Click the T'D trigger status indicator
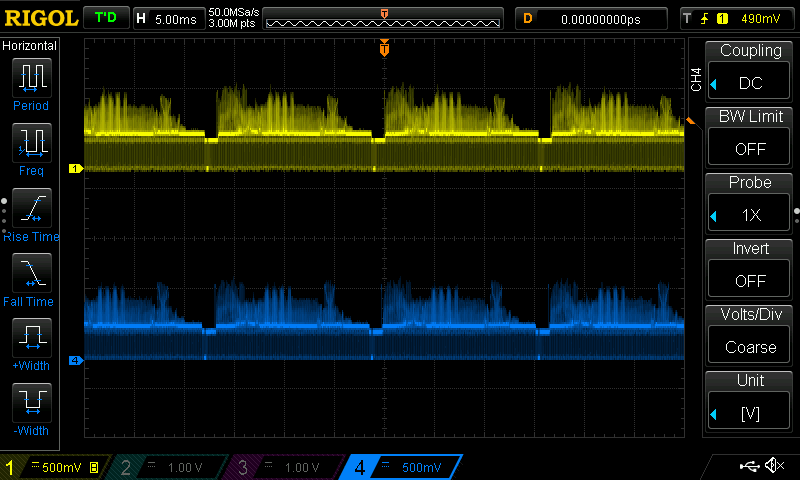The width and height of the screenshot is (800, 480). [106, 18]
